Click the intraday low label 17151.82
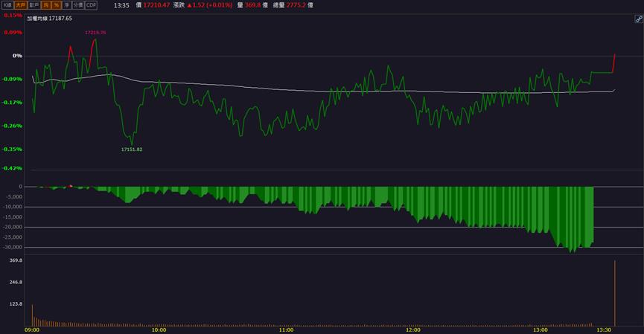The width and height of the screenshot is (644, 334). click(x=132, y=150)
